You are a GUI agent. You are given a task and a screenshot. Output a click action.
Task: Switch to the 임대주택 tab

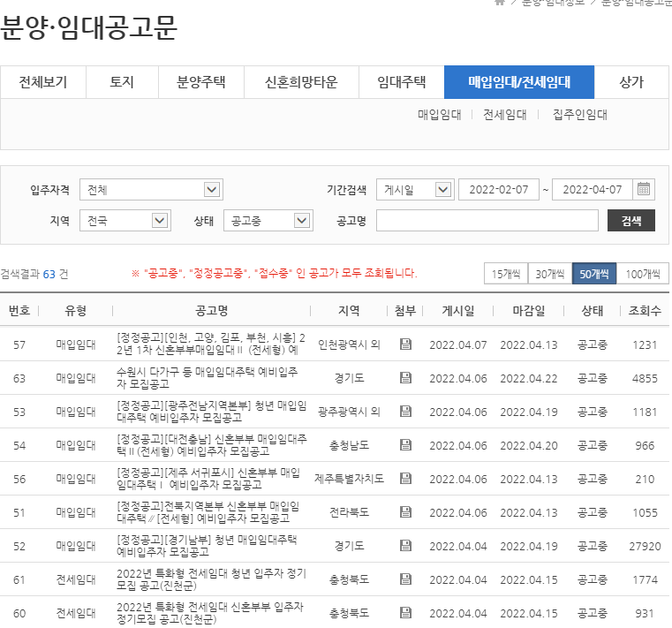pos(402,82)
